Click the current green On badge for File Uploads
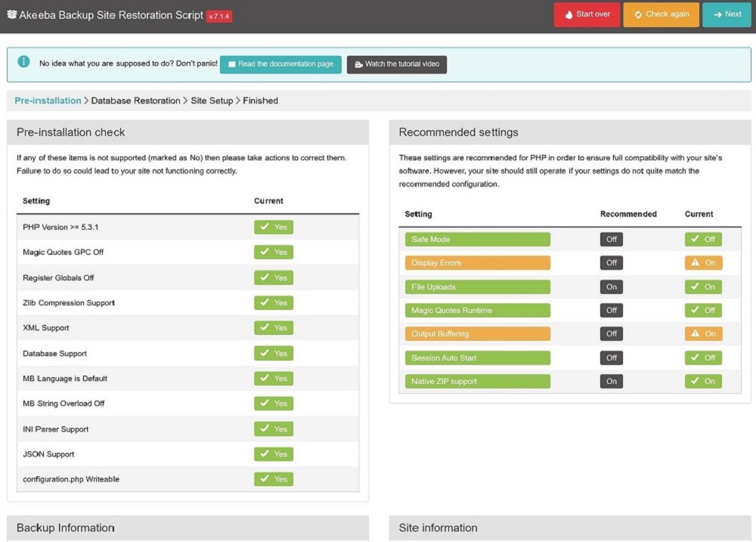This screenshot has width=756, height=542. click(x=703, y=287)
